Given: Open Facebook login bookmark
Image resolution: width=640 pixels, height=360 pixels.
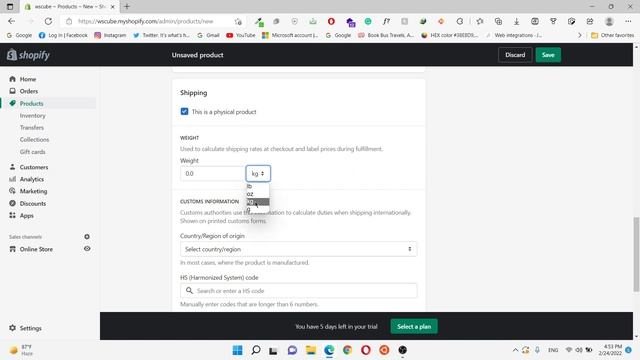Looking at the screenshot, I should pyautogui.click(x=63, y=36).
